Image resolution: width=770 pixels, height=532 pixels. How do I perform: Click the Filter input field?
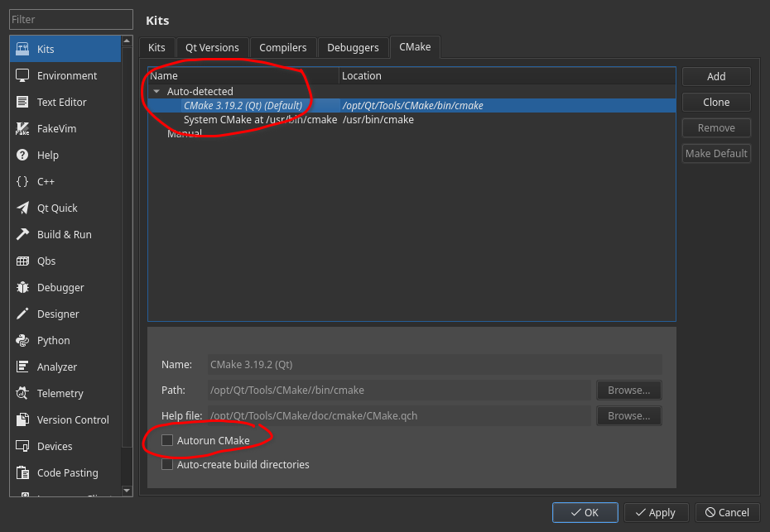coord(71,20)
